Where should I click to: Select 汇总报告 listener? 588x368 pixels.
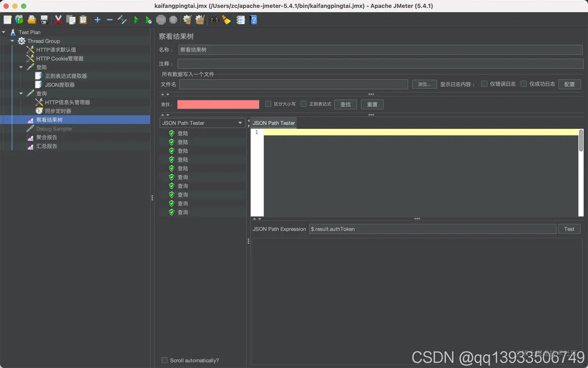point(47,146)
